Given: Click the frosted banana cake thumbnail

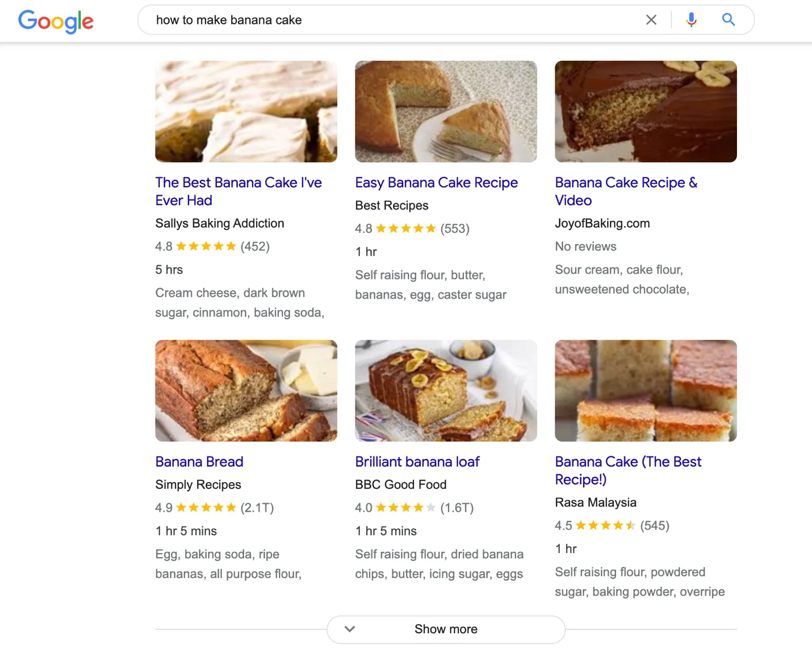Looking at the screenshot, I should [246, 111].
